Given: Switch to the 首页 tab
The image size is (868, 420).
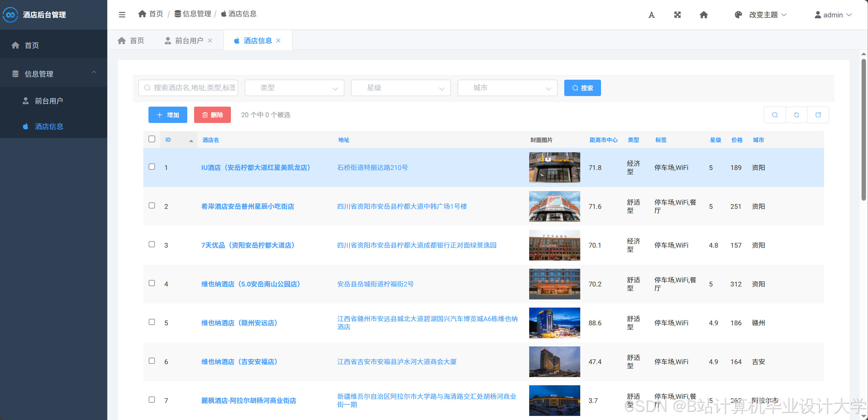Looking at the screenshot, I should coord(131,41).
